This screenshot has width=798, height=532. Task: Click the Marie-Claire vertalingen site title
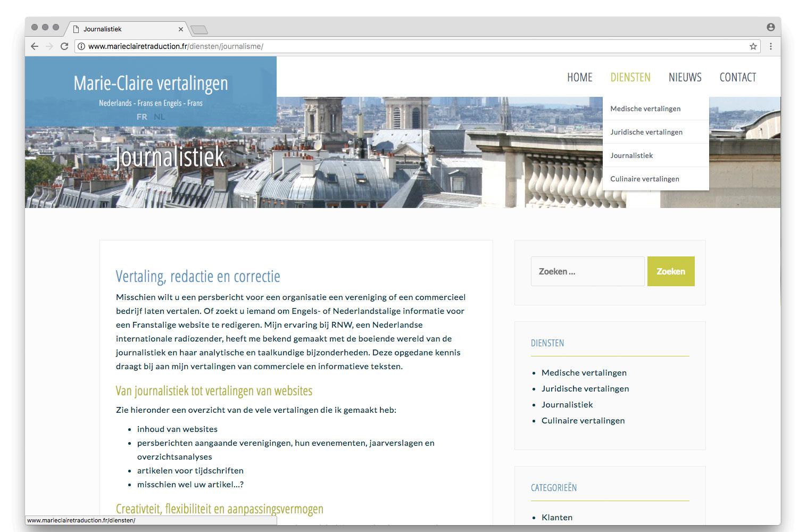tap(151, 83)
